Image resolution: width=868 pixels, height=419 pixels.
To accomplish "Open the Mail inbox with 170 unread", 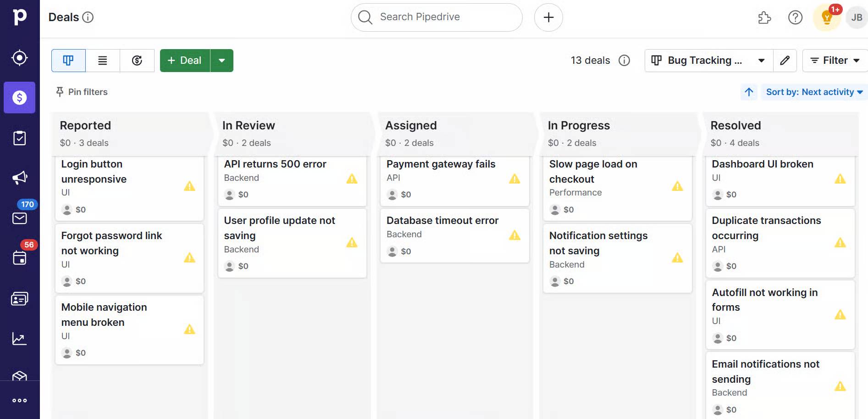I will pos(19,218).
